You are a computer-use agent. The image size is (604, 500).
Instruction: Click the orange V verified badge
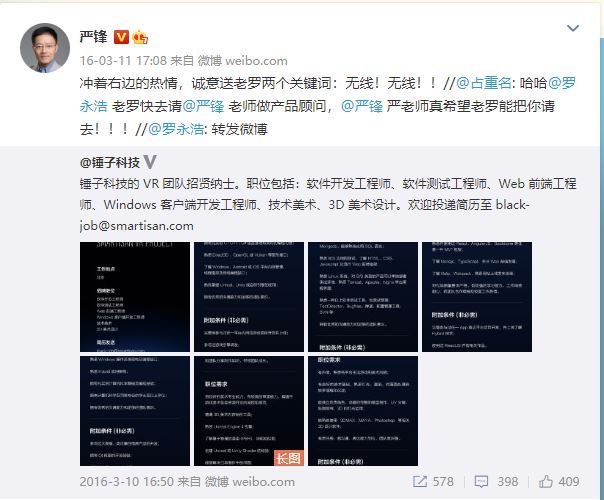pos(121,37)
